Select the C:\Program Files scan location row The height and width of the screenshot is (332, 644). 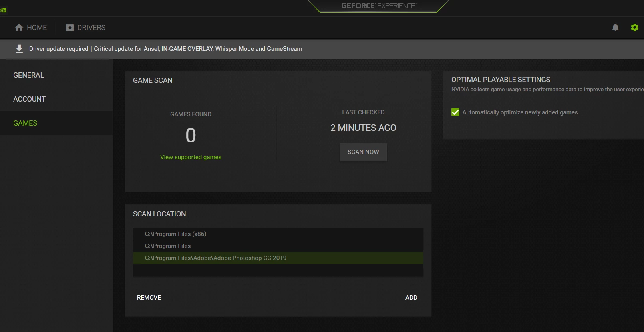(278, 246)
